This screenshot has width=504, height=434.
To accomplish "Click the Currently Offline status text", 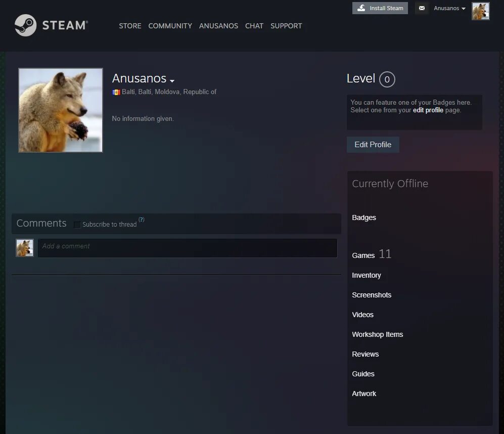I will point(390,184).
